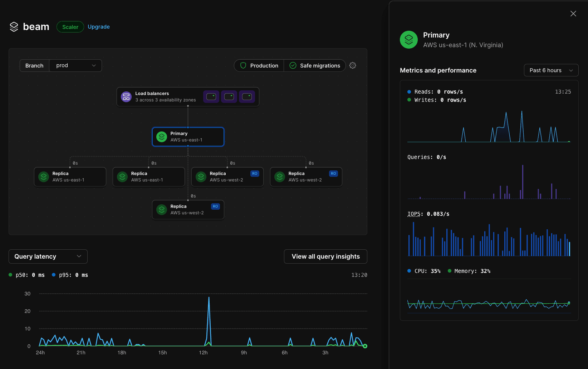588x369 pixels.
Task: Click the Reads/Writes rows chart
Action: point(489,126)
